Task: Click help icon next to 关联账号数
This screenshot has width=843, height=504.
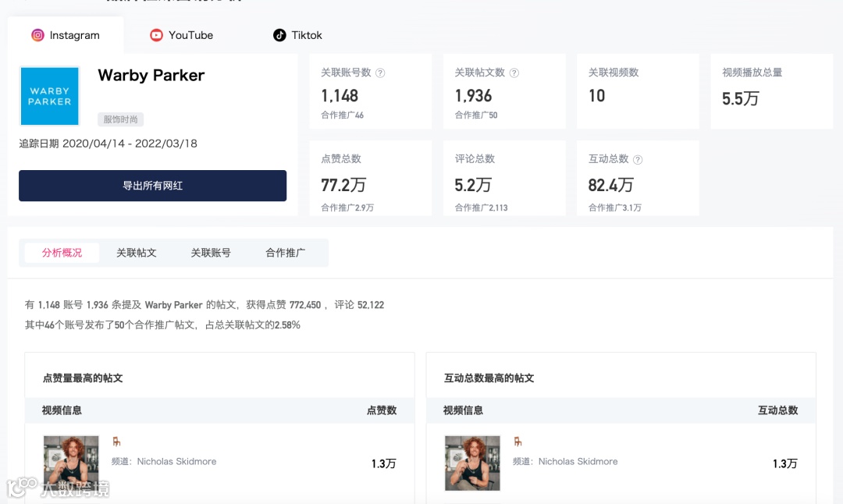Action: 380,73
